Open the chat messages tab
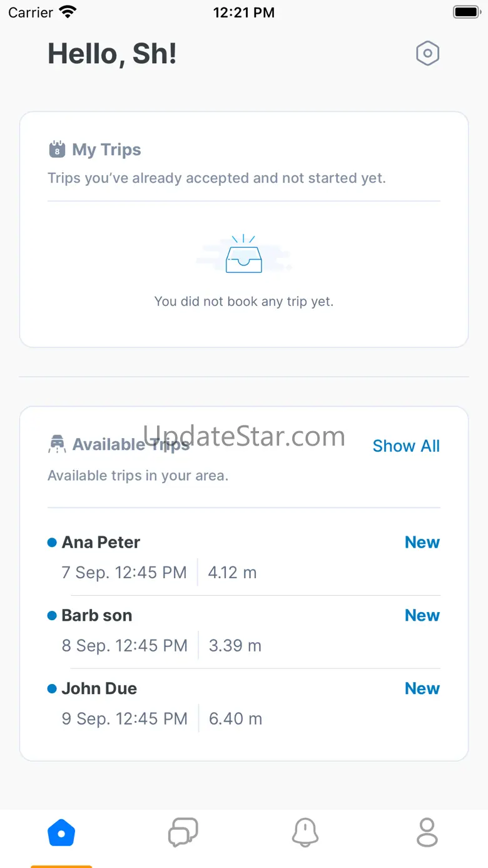The width and height of the screenshot is (488, 868). click(x=183, y=833)
